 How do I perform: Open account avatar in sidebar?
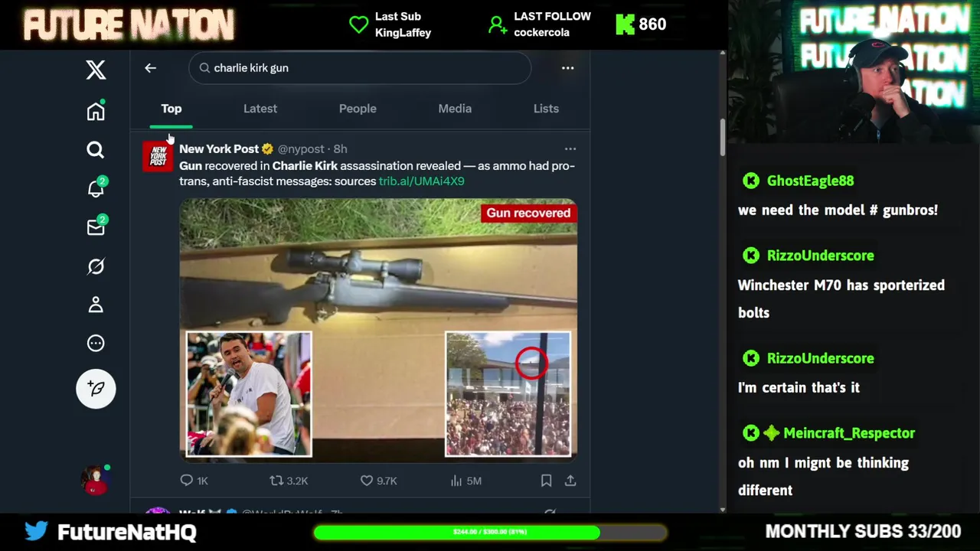96,480
